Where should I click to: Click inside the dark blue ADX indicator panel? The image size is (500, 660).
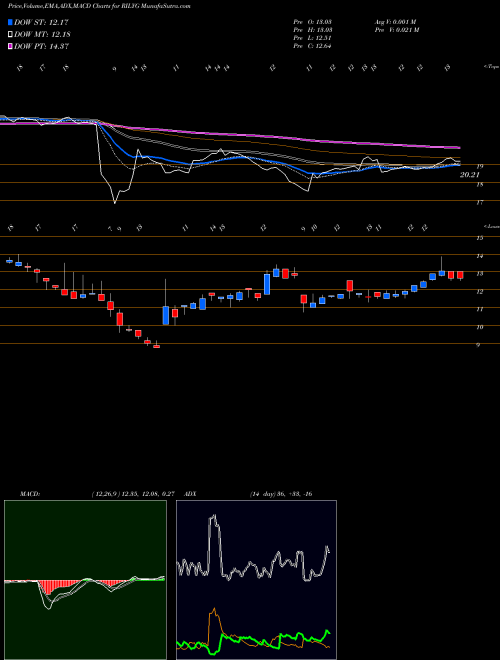(256, 580)
